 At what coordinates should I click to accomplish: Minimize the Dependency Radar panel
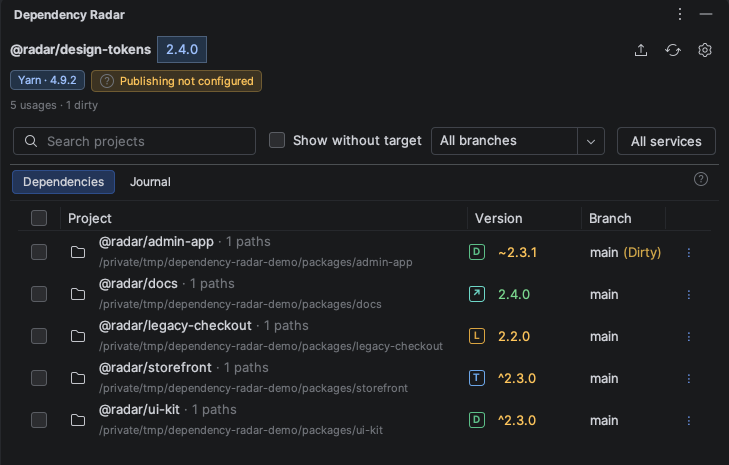[x=706, y=14]
